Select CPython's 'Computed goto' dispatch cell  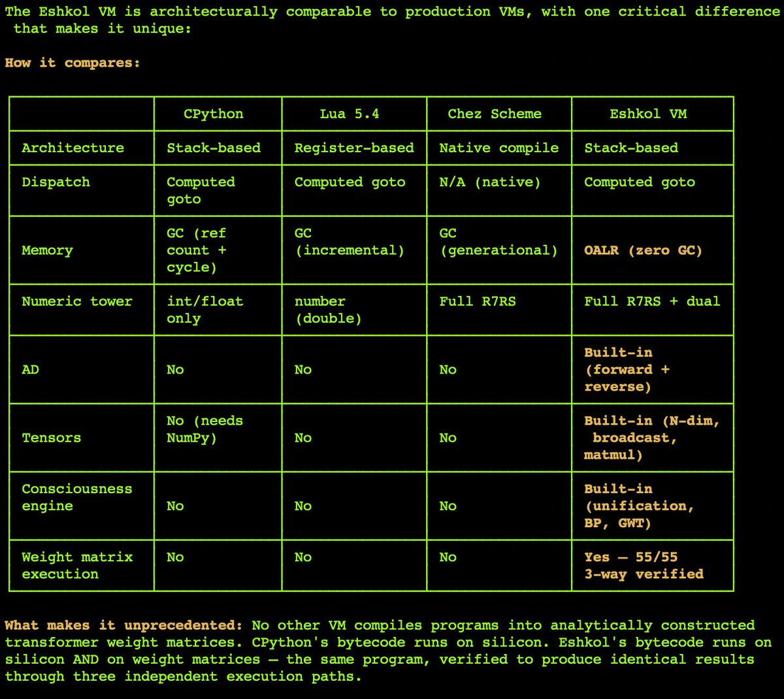tap(201, 191)
